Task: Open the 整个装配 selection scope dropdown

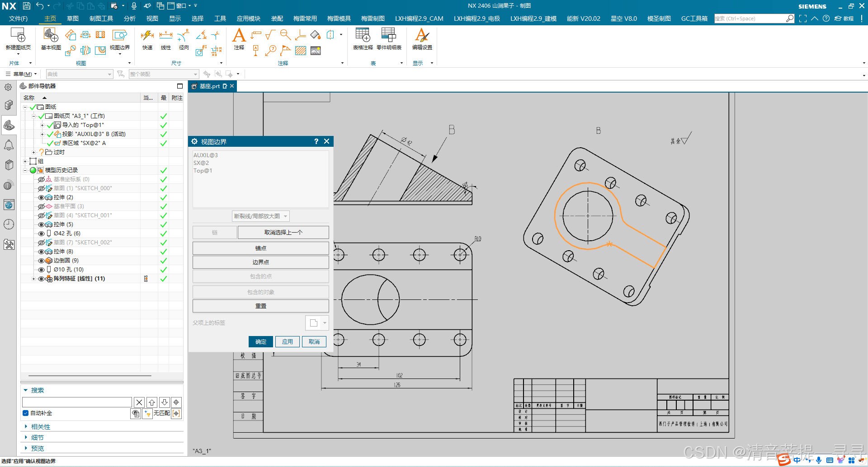Action: 164,74
